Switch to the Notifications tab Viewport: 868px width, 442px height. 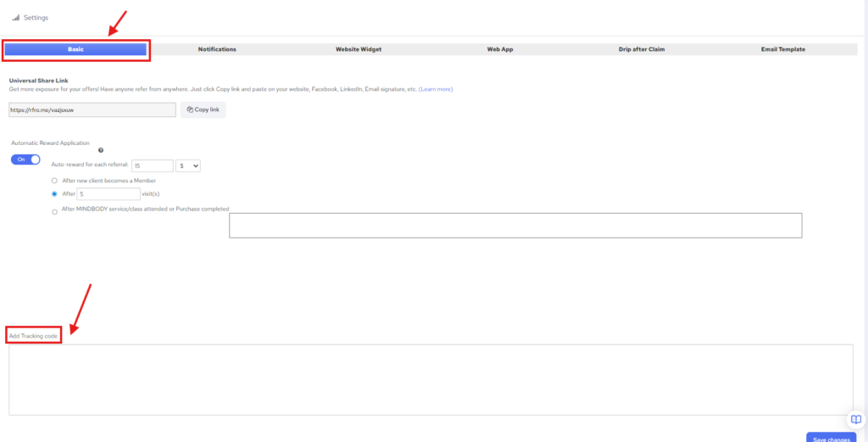tap(217, 49)
